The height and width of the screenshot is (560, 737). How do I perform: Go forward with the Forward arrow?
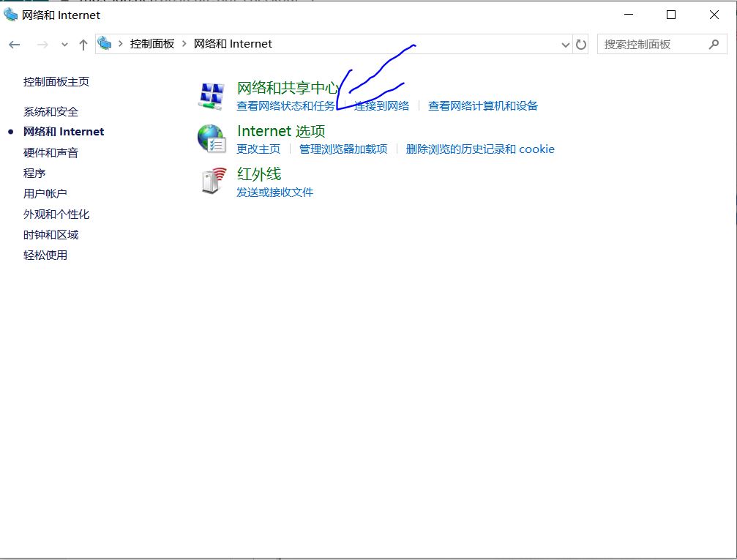click(42, 45)
